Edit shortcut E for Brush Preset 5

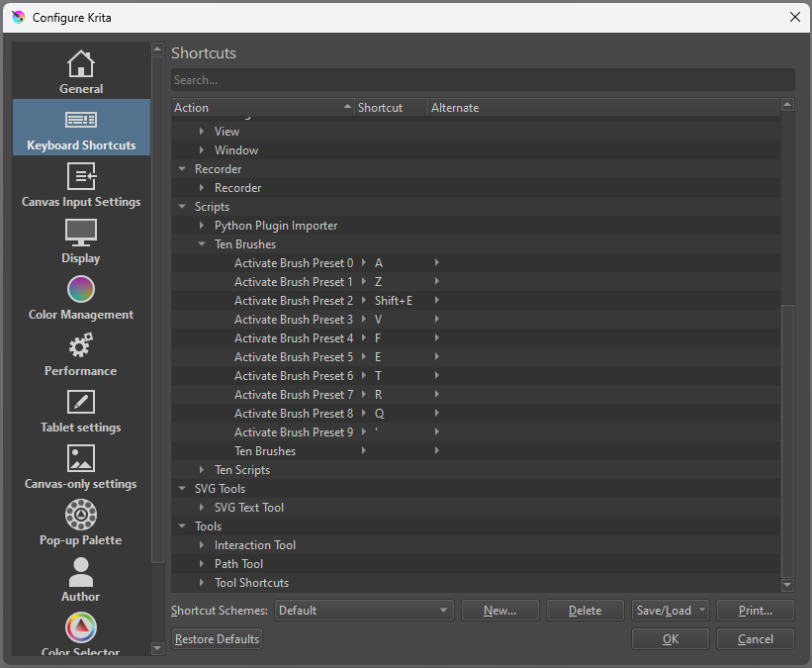click(x=378, y=357)
